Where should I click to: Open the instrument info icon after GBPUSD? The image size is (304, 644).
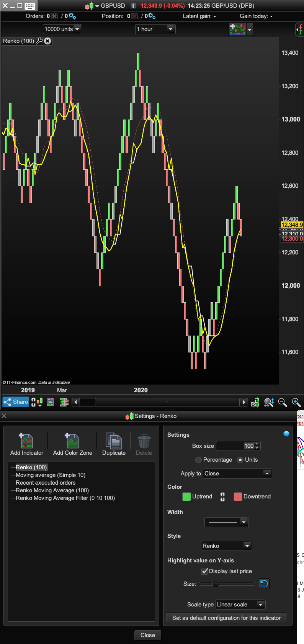(x=133, y=6)
